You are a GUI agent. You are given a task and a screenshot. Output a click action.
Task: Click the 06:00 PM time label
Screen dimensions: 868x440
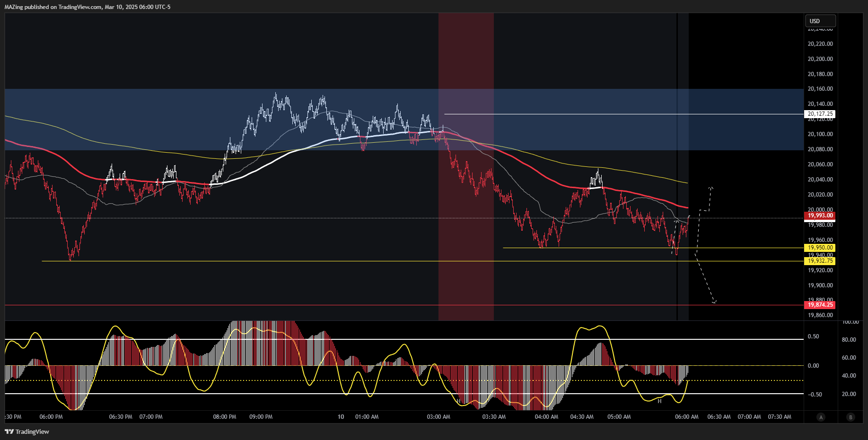(51, 417)
